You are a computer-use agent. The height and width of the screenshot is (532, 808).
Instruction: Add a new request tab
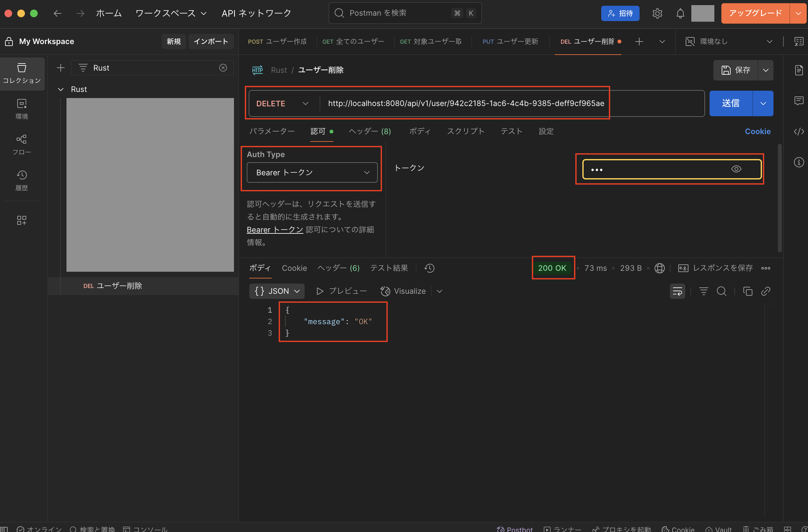pyautogui.click(x=639, y=42)
